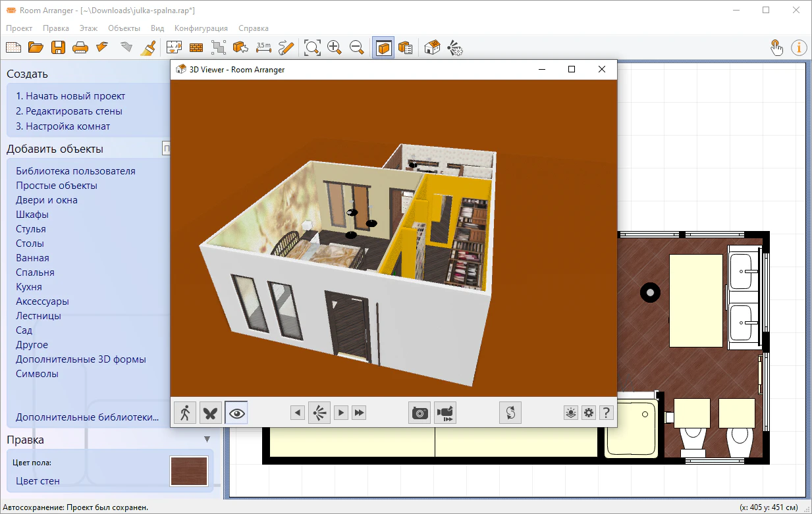Click the floor color wood swatch
This screenshot has width=812, height=514.
189,471
